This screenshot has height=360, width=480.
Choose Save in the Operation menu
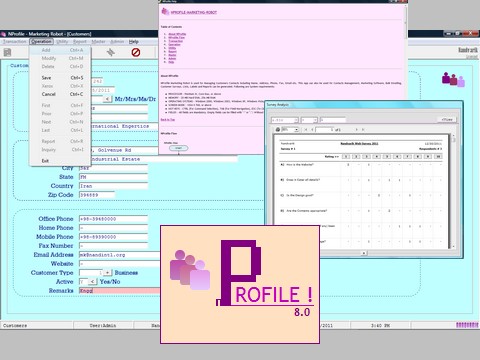(60, 78)
